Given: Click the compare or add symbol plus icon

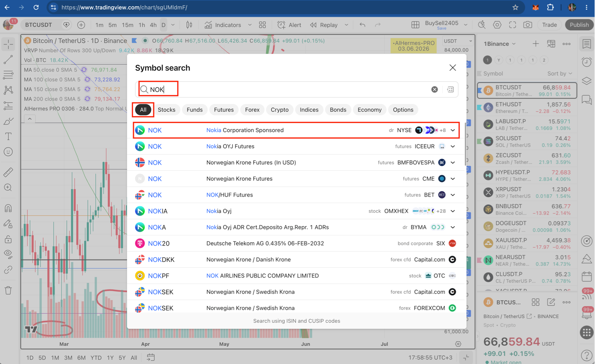Looking at the screenshot, I should (81, 25).
